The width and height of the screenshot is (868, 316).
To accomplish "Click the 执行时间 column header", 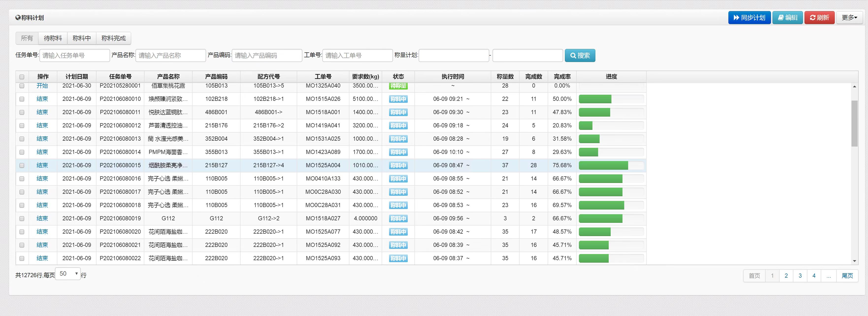I will point(453,76).
